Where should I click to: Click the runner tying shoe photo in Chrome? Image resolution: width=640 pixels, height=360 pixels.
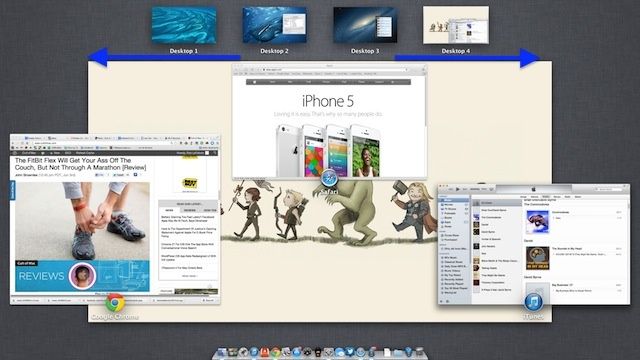pos(82,221)
